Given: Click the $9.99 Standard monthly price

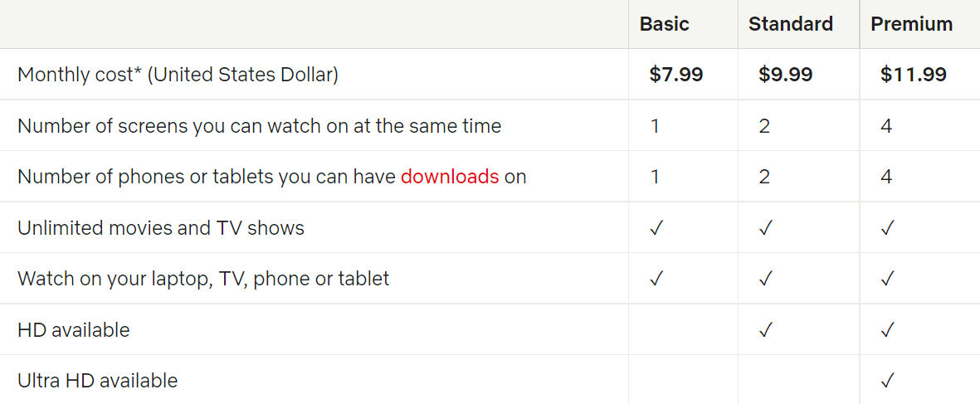Looking at the screenshot, I should [x=785, y=75].
